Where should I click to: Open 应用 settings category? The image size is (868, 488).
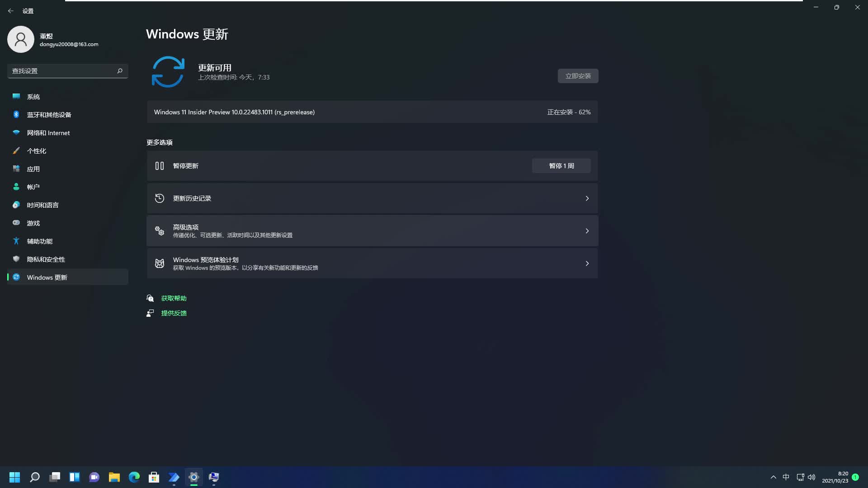pos(68,169)
